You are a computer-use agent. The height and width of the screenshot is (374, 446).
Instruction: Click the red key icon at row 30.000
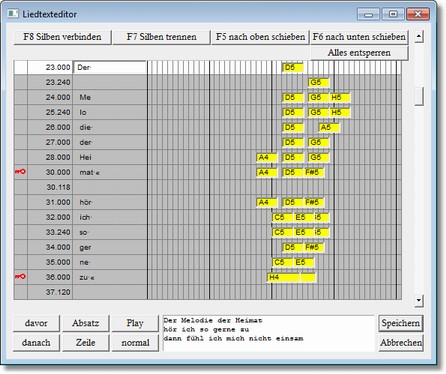20,172
